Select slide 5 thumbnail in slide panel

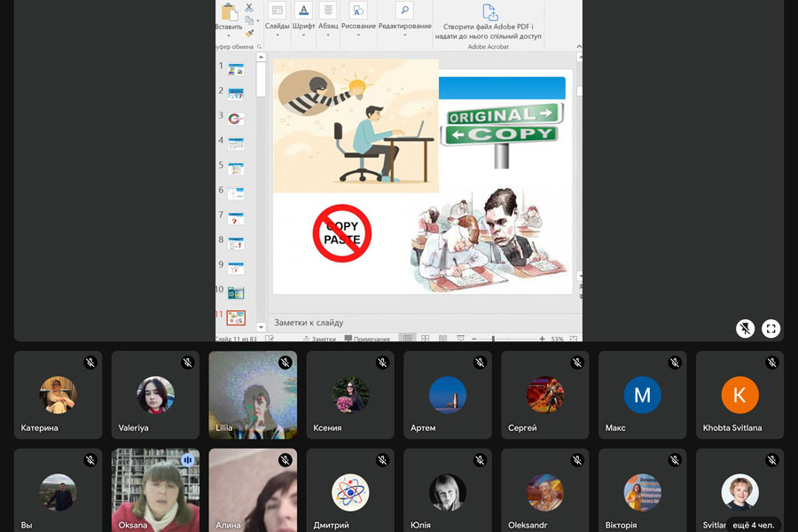pyautogui.click(x=236, y=168)
